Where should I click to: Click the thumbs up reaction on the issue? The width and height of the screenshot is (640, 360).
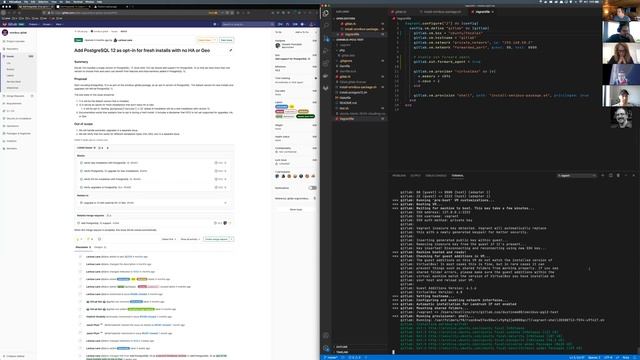(79, 239)
